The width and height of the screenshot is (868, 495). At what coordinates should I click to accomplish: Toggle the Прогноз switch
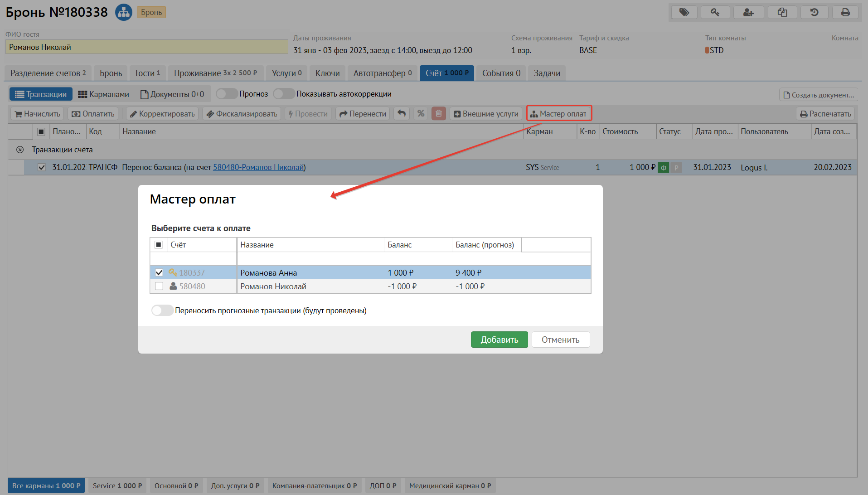tap(227, 94)
